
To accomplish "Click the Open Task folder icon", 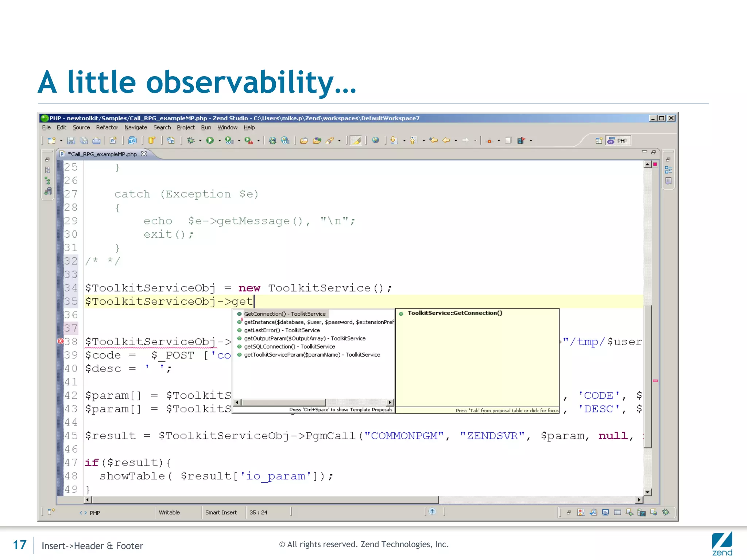I will coord(317,140).
